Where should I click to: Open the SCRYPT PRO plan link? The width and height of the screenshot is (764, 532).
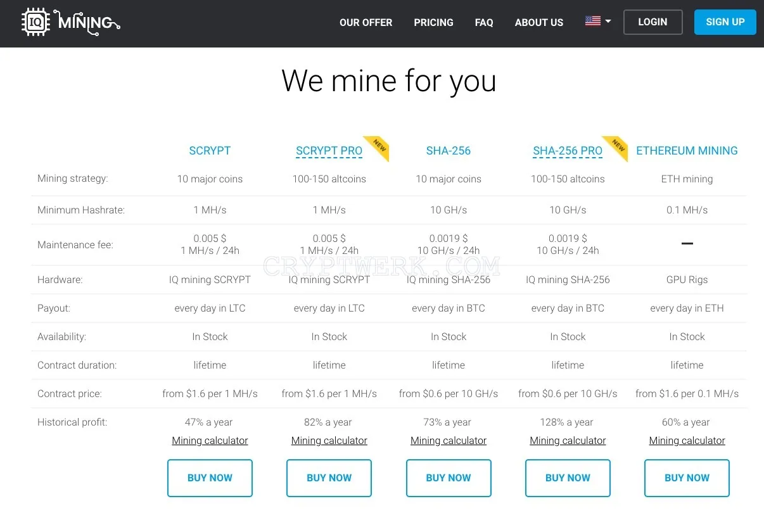pos(329,151)
